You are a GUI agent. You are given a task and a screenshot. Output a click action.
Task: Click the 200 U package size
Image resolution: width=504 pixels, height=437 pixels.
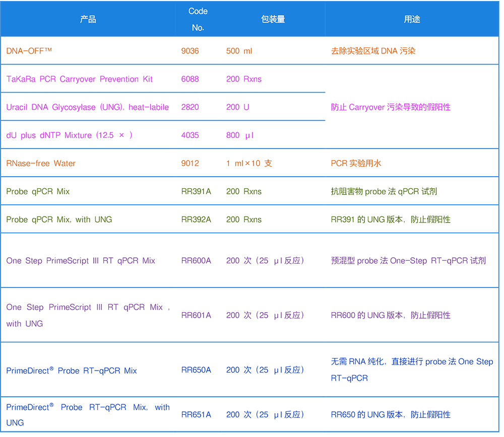click(237, 107)
